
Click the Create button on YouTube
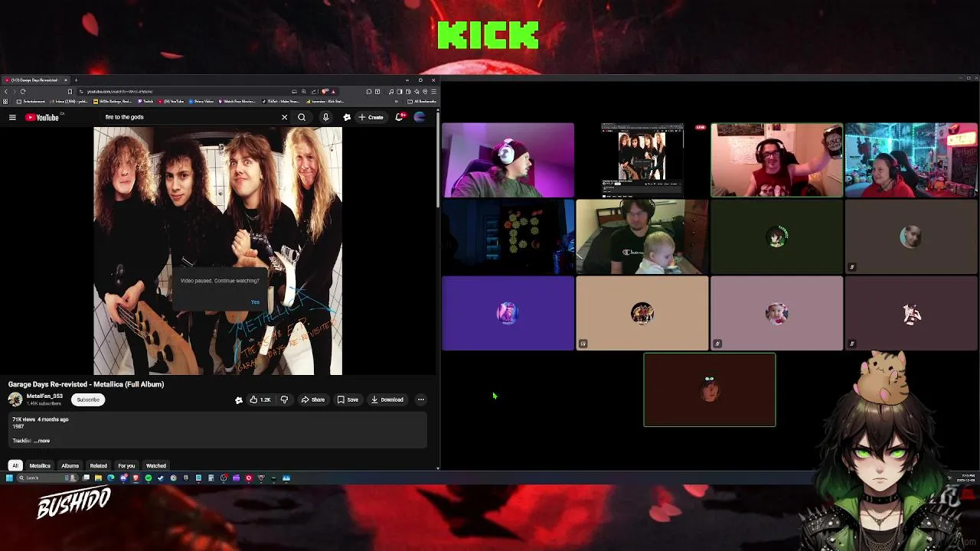point(371,117)
